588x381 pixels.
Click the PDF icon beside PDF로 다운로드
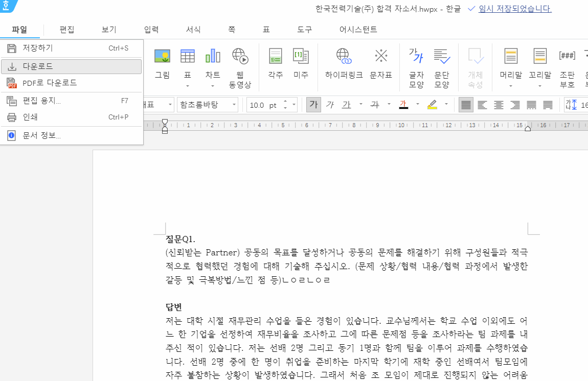pyautogui.click(x=12, y=83)
